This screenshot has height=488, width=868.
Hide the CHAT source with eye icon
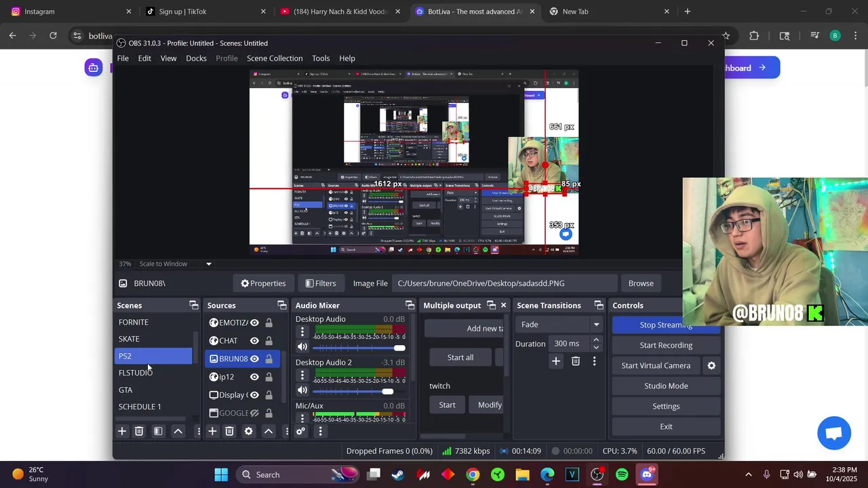[254, 341]
